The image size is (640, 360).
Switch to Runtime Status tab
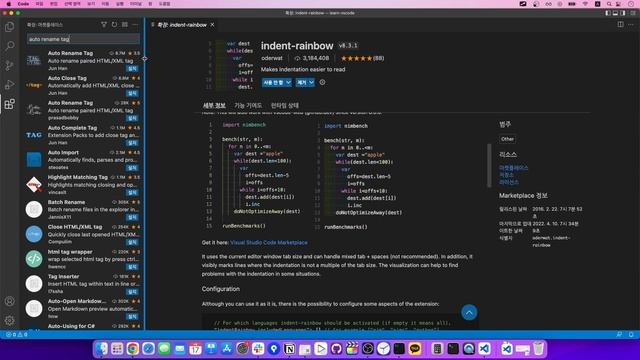(x=285, y=105)
